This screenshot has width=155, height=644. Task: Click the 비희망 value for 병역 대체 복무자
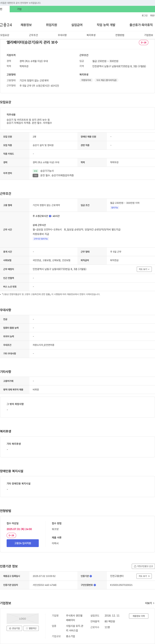[x=36, y=389]
